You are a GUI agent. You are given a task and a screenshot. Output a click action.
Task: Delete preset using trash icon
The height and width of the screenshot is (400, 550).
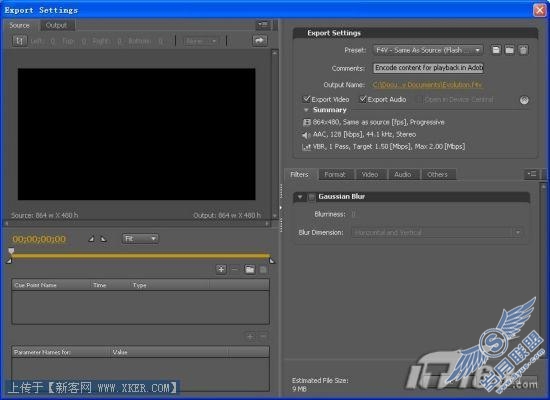click(523, 50)
